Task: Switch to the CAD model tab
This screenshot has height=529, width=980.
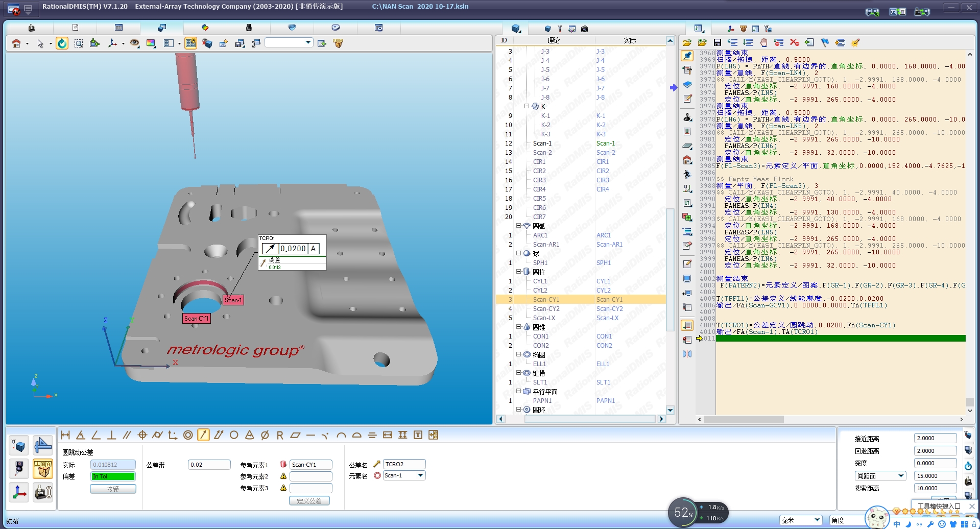Action: coord(162,28)
